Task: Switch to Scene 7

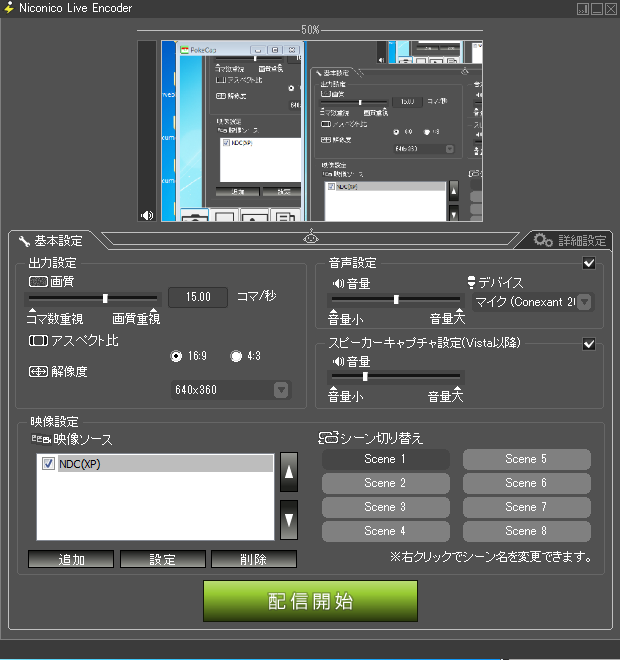Action: click(527, 507)
